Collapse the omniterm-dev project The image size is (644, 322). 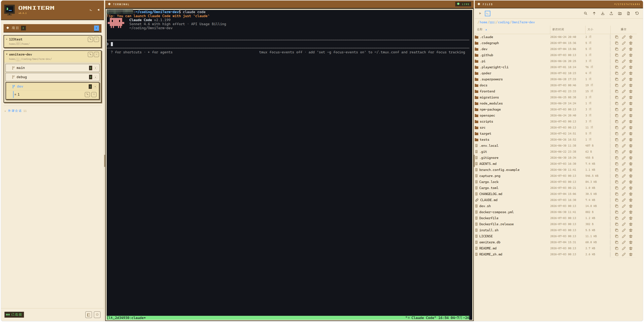click(7, 54)
